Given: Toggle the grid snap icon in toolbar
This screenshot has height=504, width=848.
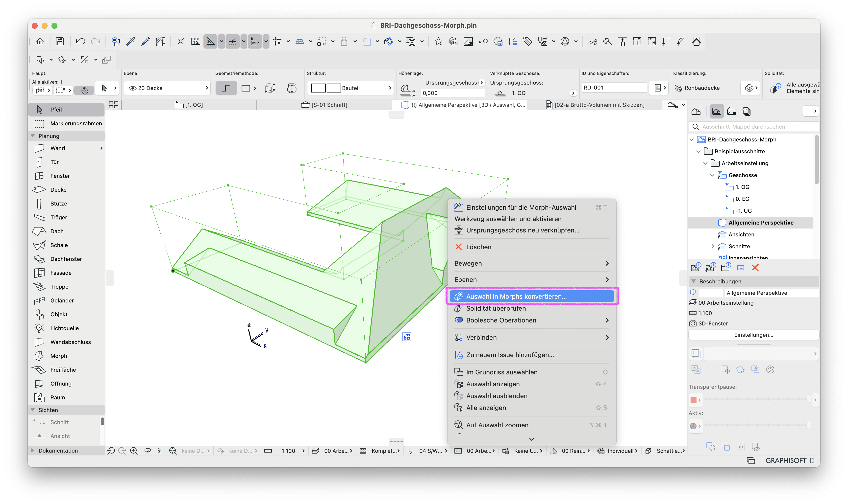Looking at the screenshot, I should (277, 42).
